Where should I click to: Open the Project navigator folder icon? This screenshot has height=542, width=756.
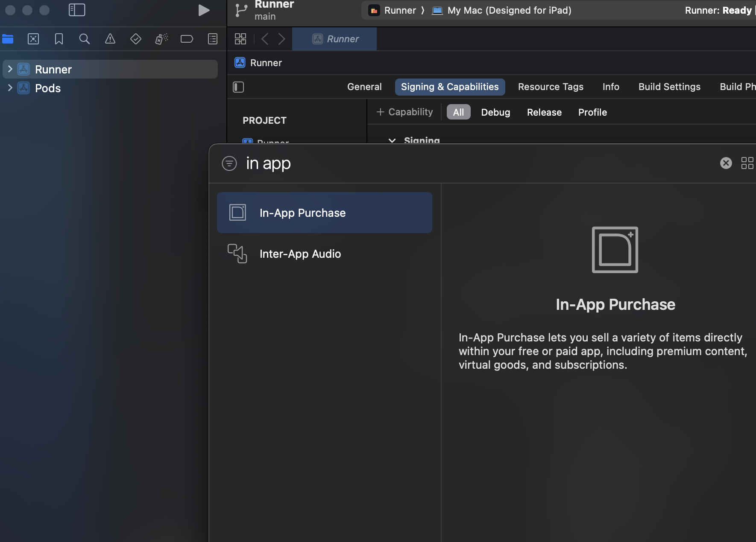(x=8, y=39)
